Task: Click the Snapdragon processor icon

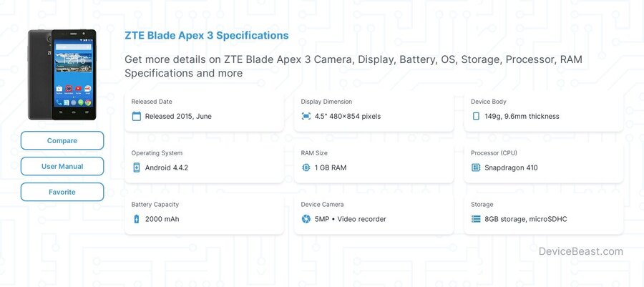Action: 476,167
